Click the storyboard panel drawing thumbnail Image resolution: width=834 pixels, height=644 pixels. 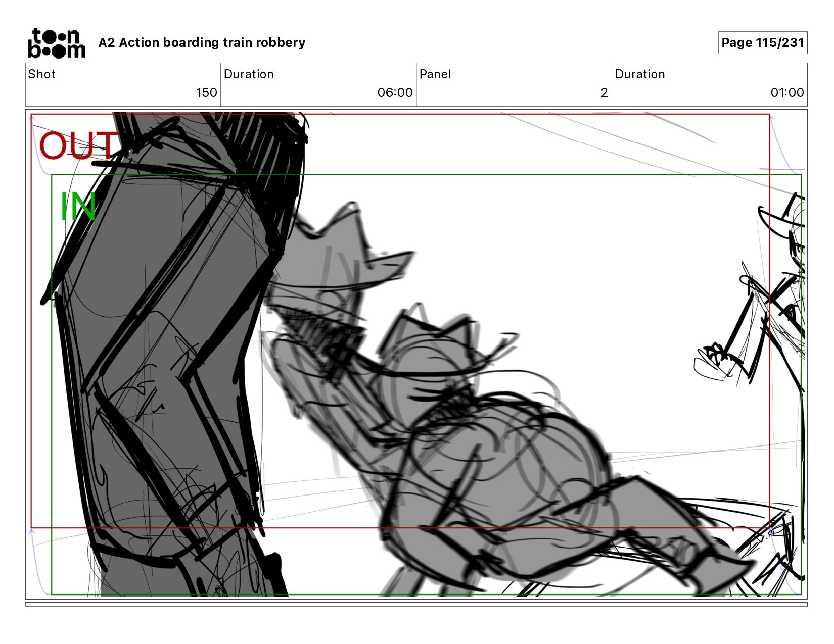coord(416,354)
